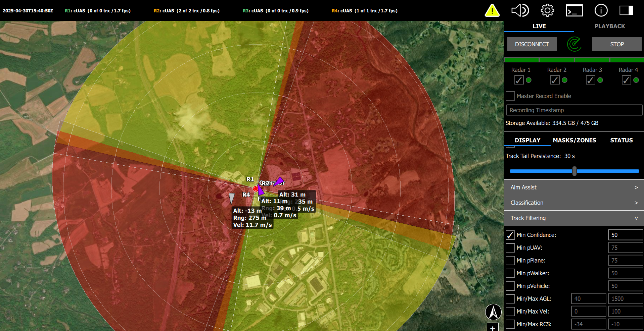
Task: Enable the Min/Max RCS checkbox
Action: (510, 324)
